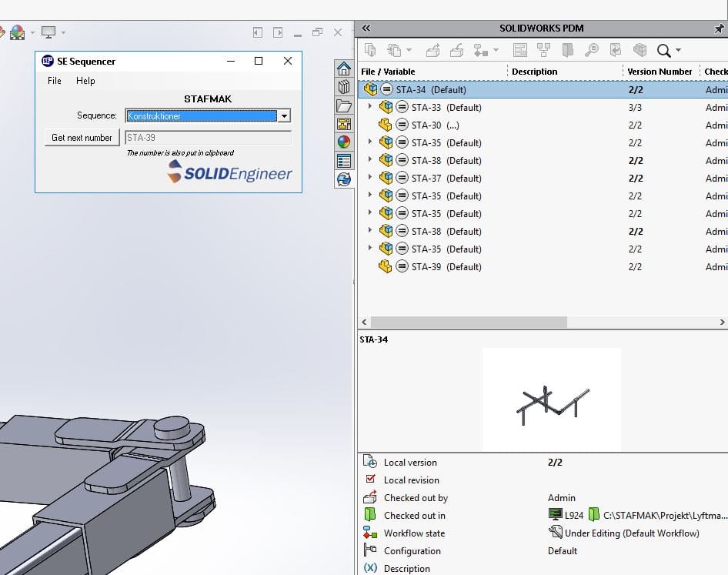
Task: Open the Design Library tab
Action: pyautogui.click(x=344, y=86)
